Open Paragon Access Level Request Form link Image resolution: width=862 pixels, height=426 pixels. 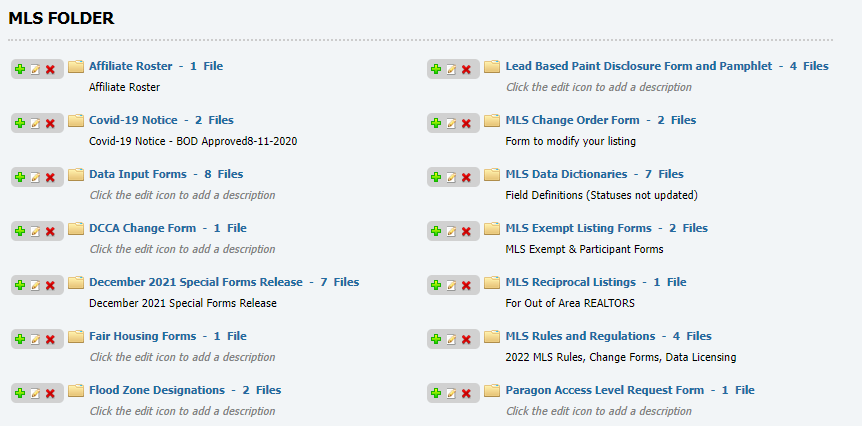(x=630, y=390)
